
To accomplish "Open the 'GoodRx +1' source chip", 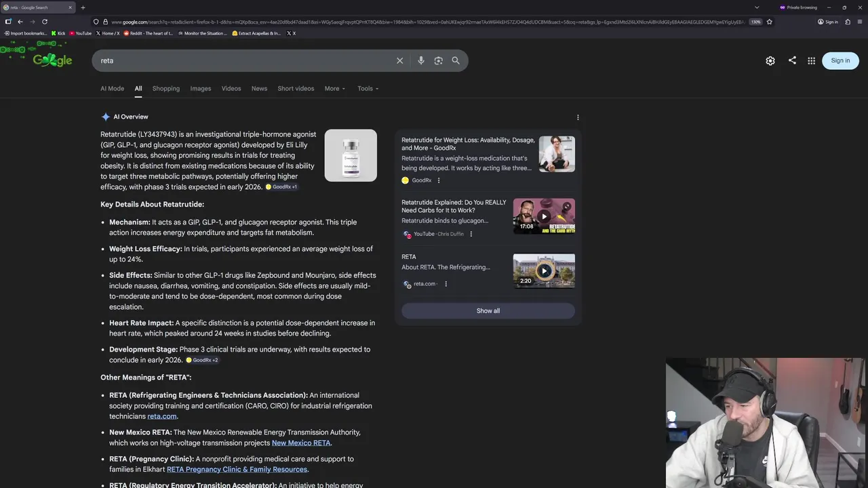I will [281, 186].
